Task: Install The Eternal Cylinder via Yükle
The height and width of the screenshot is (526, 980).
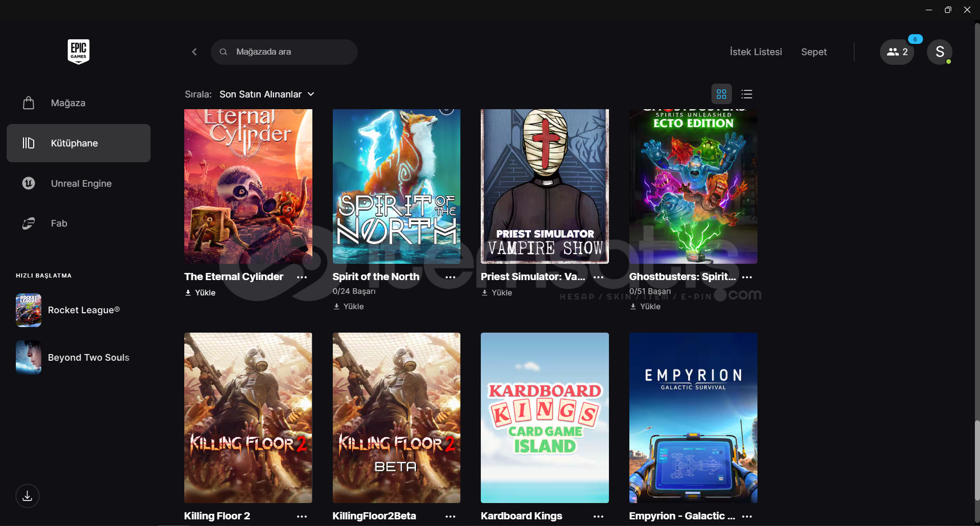Action: tap(200, 293)
